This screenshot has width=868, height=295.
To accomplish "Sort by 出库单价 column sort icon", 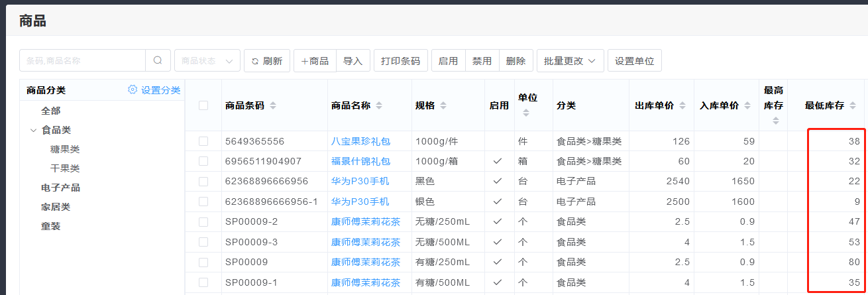I will (x=683, y=105).
